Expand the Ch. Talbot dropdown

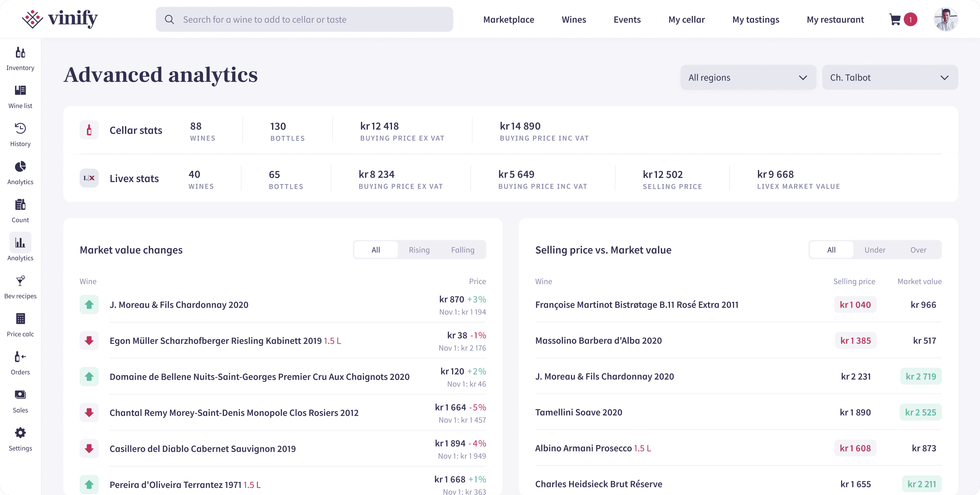point(890,77)
